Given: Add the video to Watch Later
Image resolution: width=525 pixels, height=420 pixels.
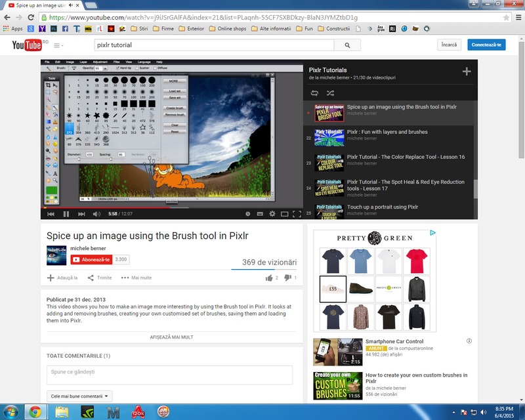Looking at the screenshot, I should [x=248, y=214].
